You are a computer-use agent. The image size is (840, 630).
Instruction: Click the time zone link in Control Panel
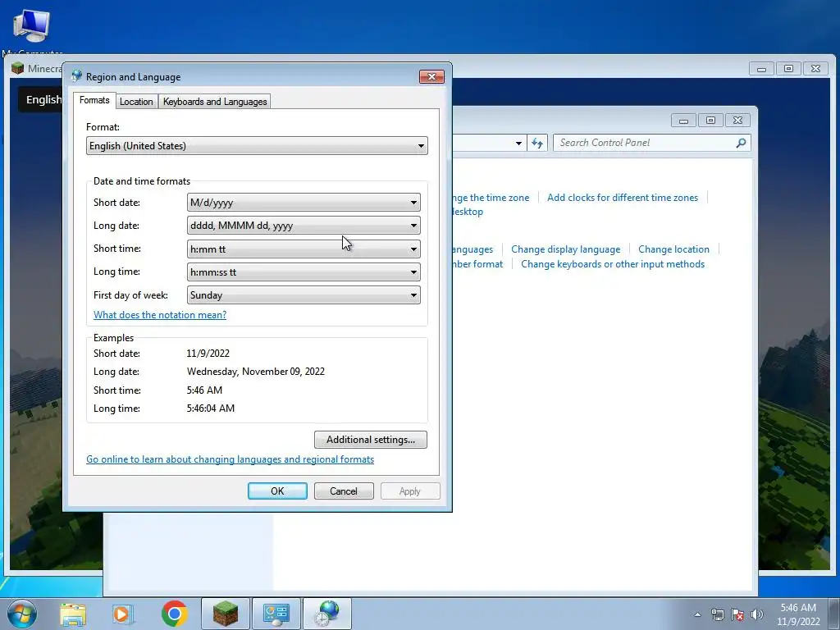pos(491,198)
